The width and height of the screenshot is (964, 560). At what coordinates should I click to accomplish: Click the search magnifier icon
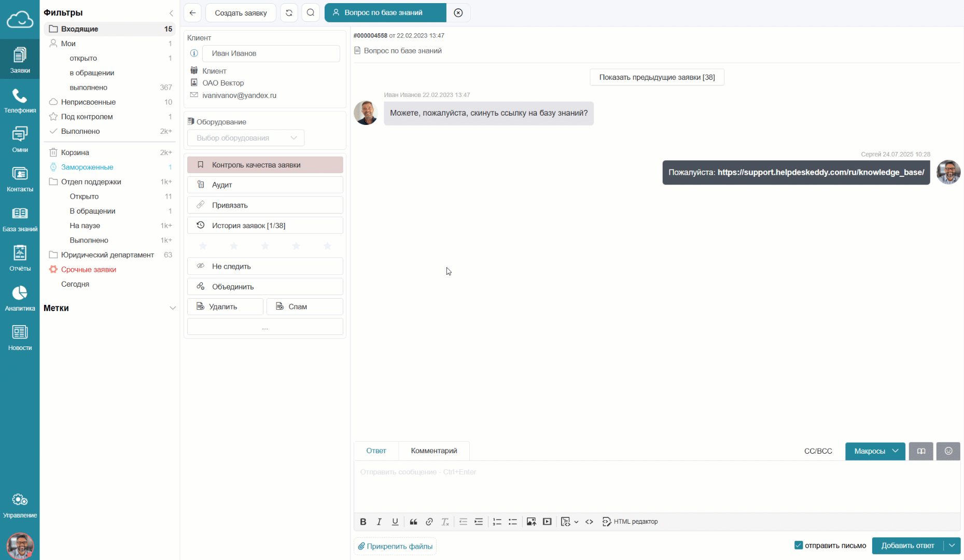pyautogui.click(x=311, y=13)
